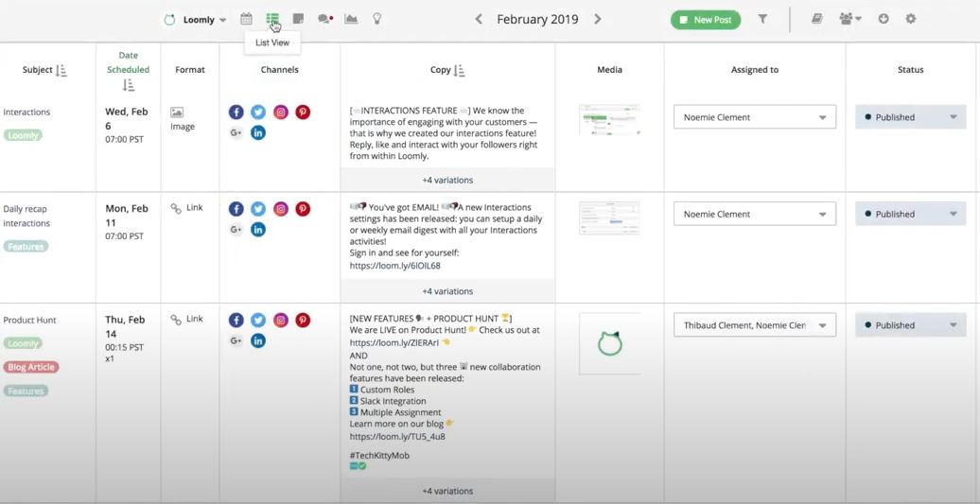
Task: Click the New Post button
Action: pyautogui.click(x=706, y=20)
